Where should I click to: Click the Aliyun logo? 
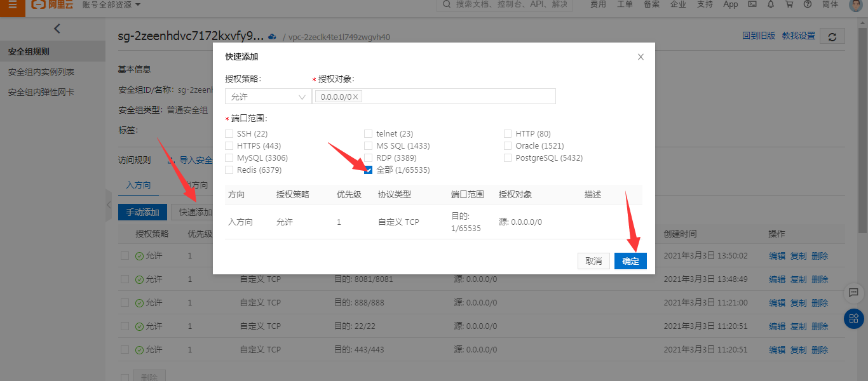tap(52, 4)
